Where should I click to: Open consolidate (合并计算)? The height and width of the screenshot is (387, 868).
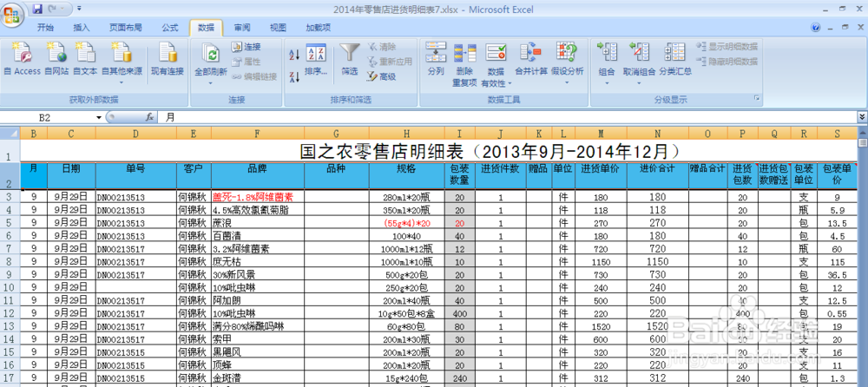click(531, 60)
